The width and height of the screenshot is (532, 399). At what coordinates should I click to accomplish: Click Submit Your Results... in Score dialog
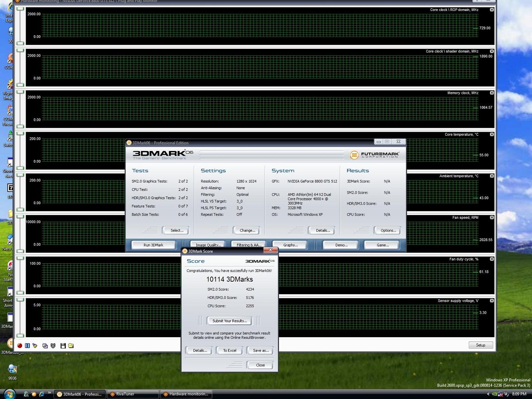(230, 321)
